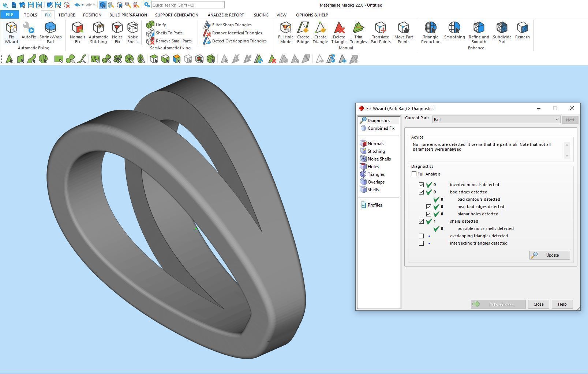
Task: Switch to the SLICING tab
Action: point(261,15)
